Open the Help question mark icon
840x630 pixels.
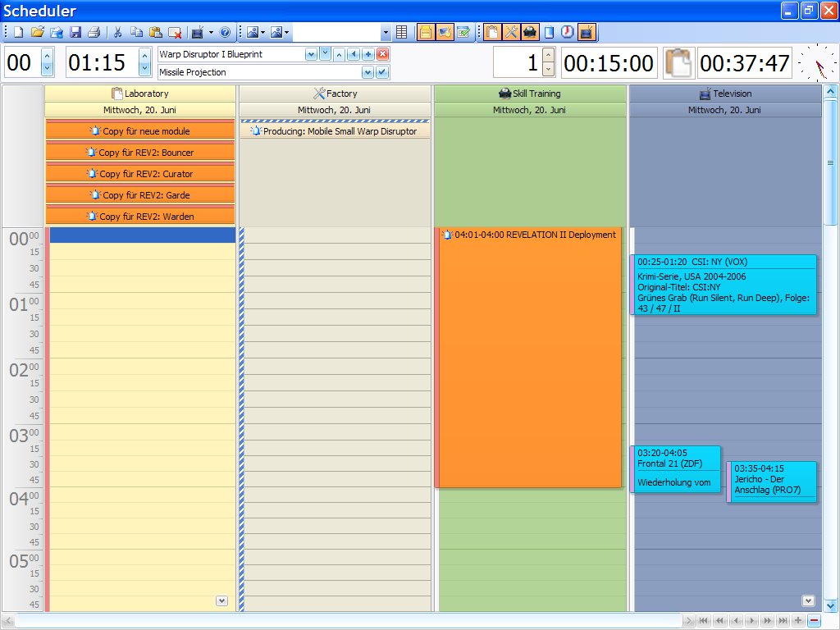coord(225,33)
